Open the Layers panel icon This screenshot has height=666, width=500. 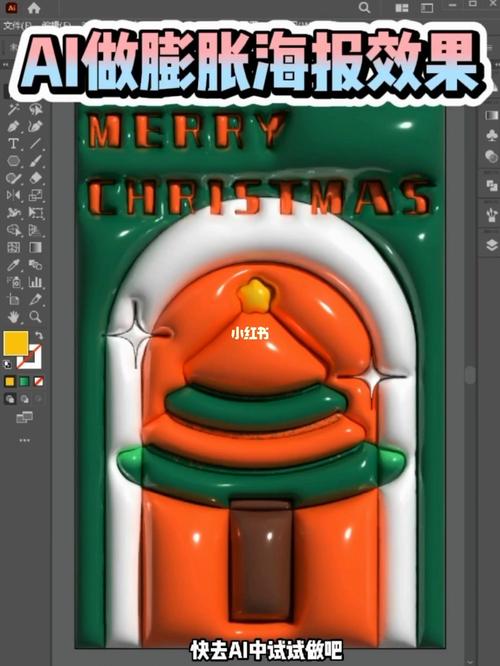pos(492,245)
